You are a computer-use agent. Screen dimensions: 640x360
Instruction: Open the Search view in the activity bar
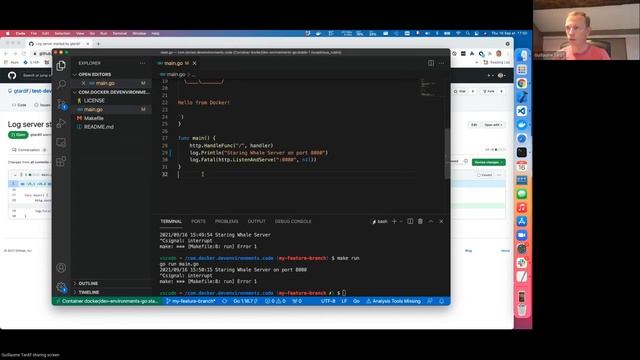61,84
